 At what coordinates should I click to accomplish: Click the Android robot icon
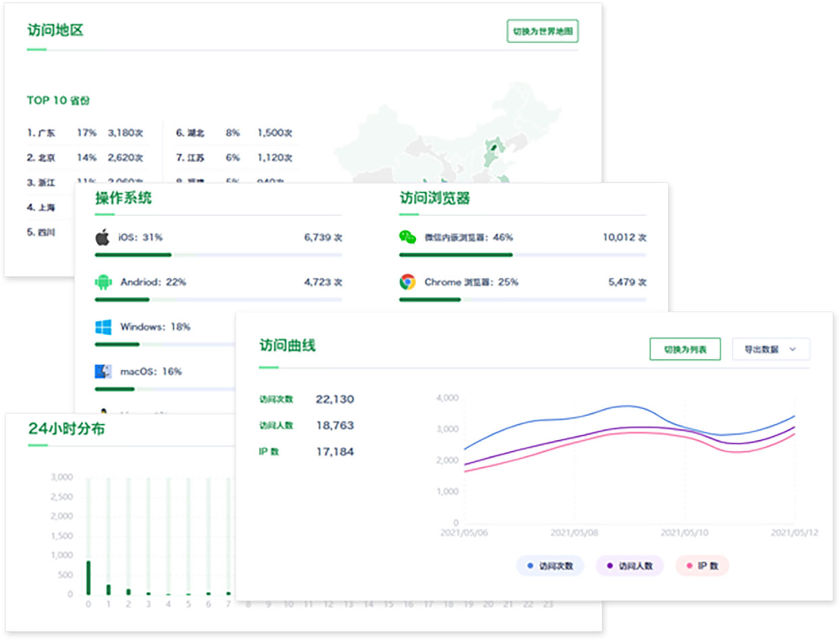tap(103, 282)
